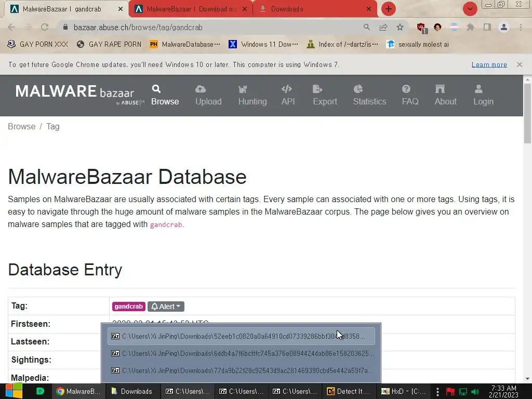Click the page vertical scrollbar thumb
This screenshot has width=532, height=399.
click(x=527, y=114)
